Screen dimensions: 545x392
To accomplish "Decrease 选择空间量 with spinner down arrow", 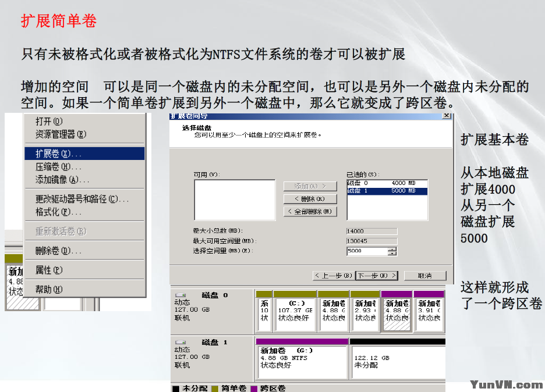I will pos(392,254).
